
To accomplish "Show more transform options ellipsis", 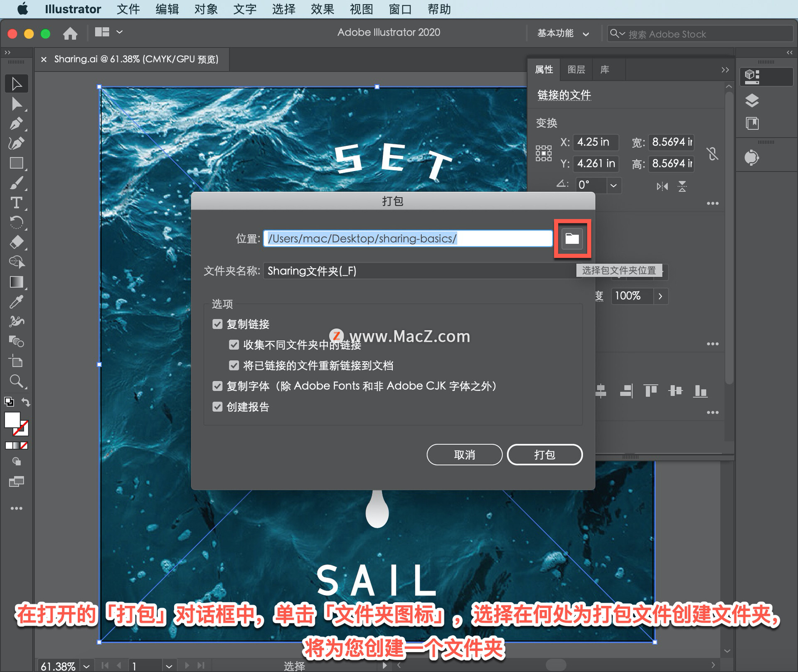I will pyautogui.click(x=712, y=204).
